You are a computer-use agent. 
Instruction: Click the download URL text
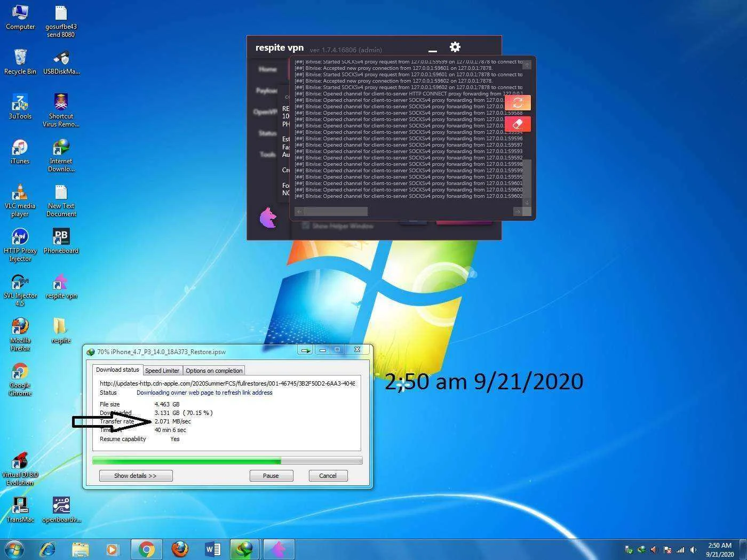coord(227,383)
